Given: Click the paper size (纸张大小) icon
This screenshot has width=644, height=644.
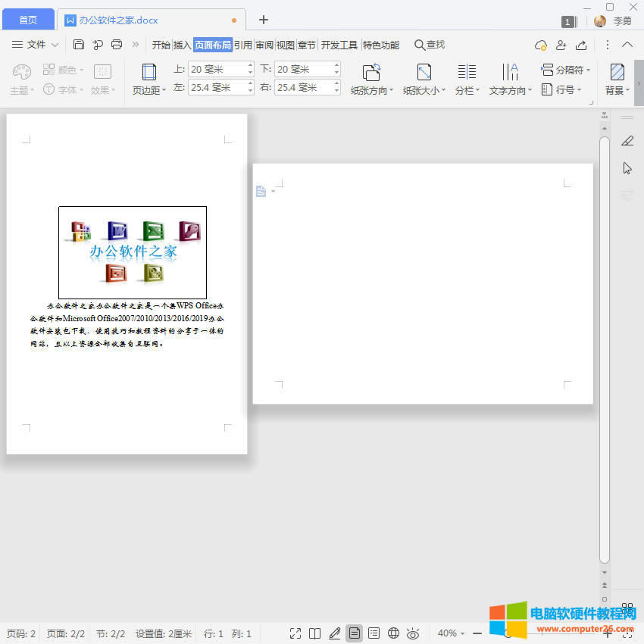Looking at the screenshot, I should click(424, 73).
